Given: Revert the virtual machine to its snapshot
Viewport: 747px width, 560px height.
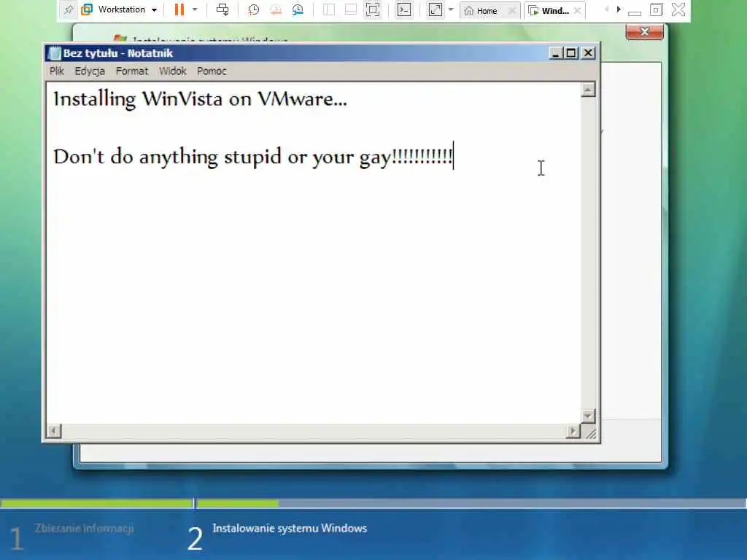Looking at the screenshot, I should [275, 9].
